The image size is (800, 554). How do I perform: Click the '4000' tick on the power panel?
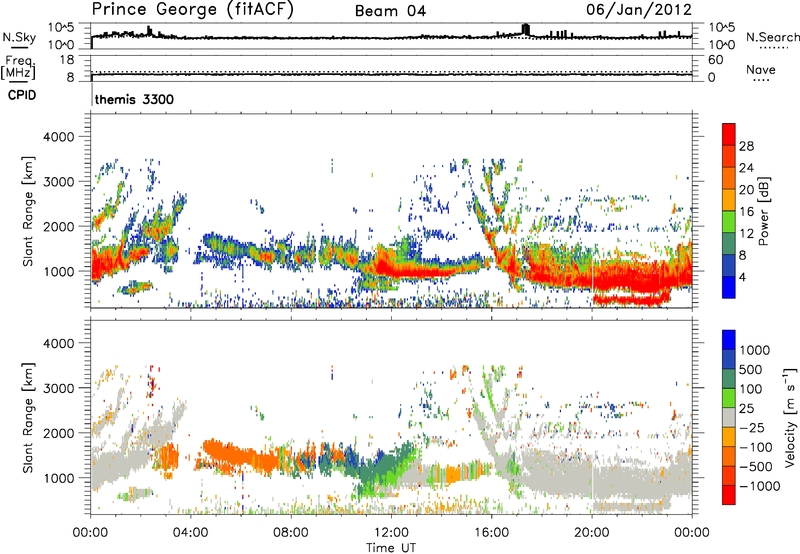59,137
